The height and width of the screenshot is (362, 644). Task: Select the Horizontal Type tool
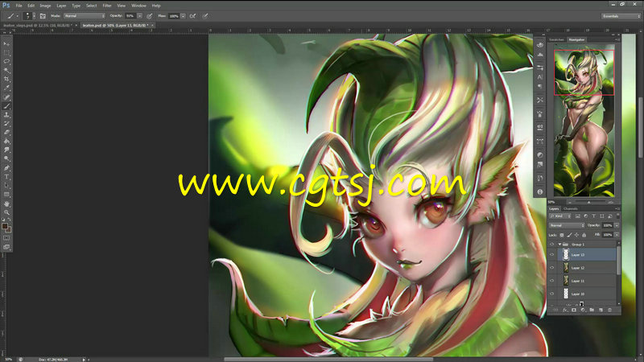point(6,177)
